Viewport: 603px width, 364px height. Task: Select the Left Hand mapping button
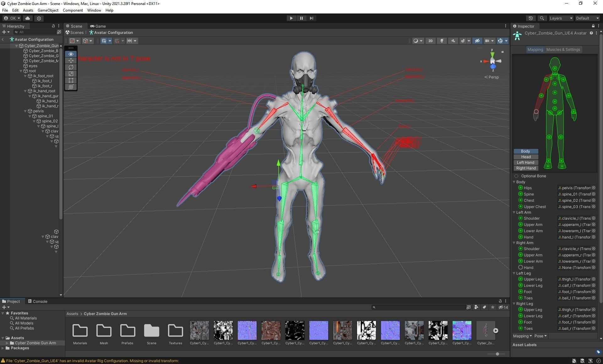point(526,163)
